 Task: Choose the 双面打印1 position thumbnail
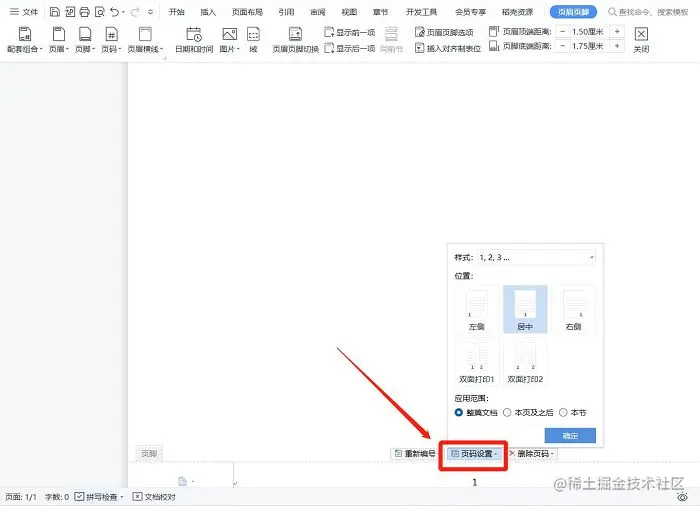[x=476, y=362]
